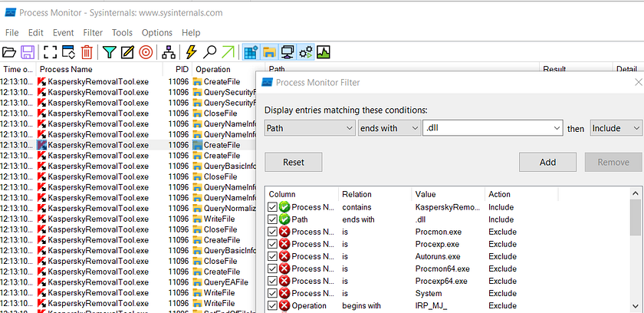Open the Filter funnel icon
The height and width of the screenshot is (313, 644).
(x=109, y=52)
